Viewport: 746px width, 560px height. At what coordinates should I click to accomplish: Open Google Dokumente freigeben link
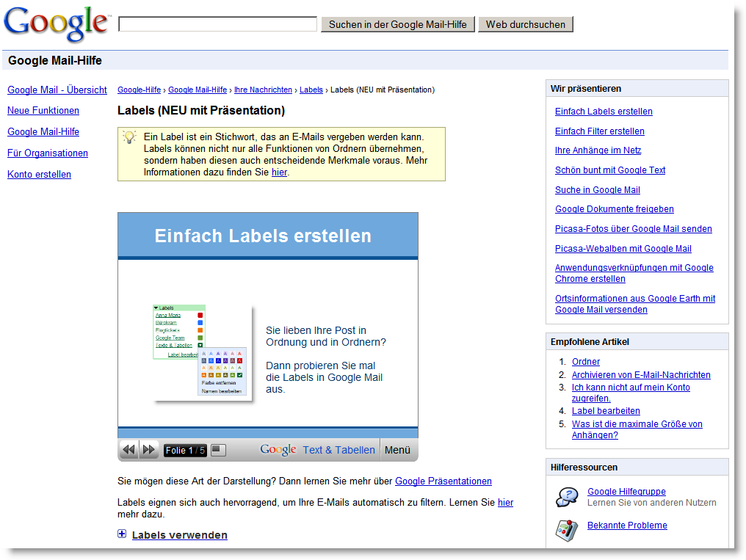coord(615,209)
